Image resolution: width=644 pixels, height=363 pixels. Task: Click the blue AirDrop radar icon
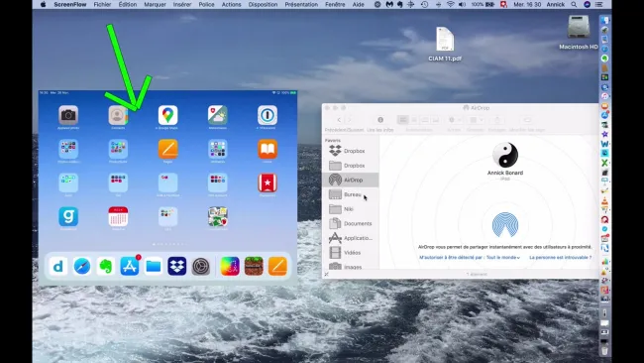point(505,225)
